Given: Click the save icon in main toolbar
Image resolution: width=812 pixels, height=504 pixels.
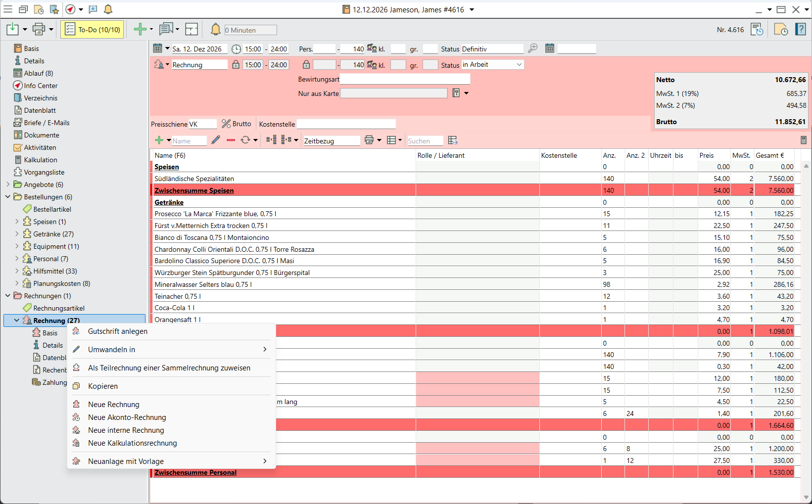Looking at the screenshot, I should tap(12, 30).
